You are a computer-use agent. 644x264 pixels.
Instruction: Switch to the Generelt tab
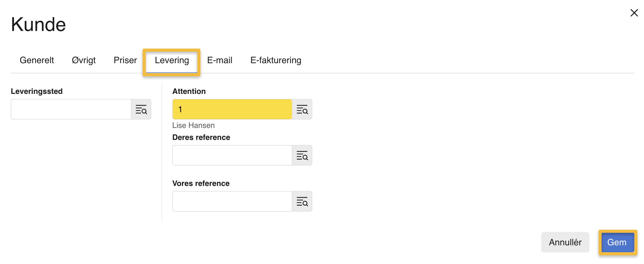pyautogui.click(x=37, y=60)
